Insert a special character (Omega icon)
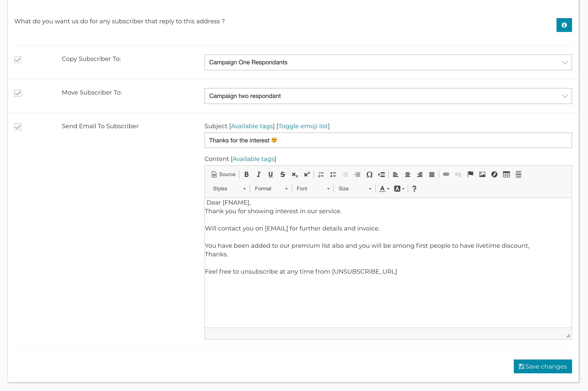The height and width of the screenshot is (391, 588). click(369, 174)
